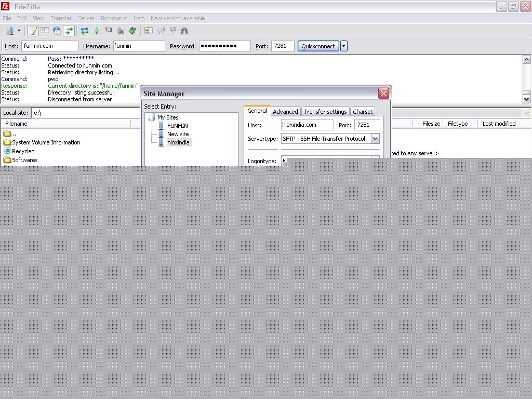Select the New site entry text
The height and width of the screenshot is (399, 532).
178,134
